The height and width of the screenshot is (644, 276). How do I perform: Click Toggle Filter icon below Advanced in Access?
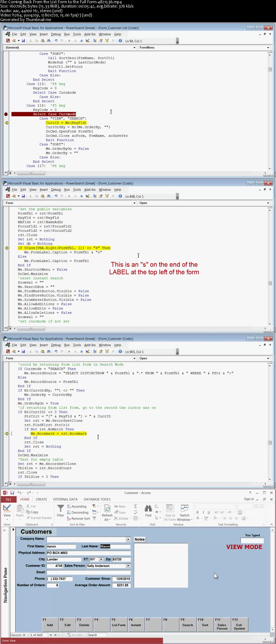tap(94, 518)
